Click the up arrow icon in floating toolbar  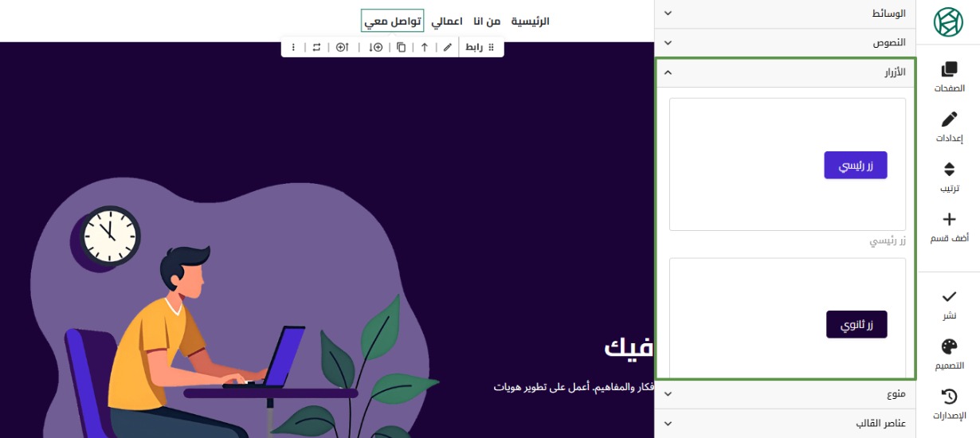(x=425, y=48)
